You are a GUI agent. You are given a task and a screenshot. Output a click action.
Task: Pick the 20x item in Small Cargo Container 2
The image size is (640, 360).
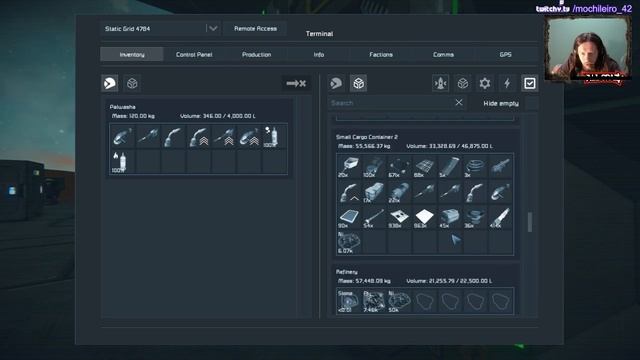pyautogui.click(x=349, y=167)
